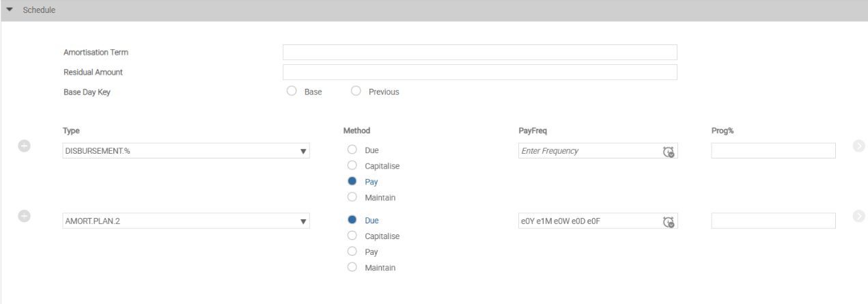Screen dimensions: 868x304
Task: Click right arrow icon on AMORT.PLAN.2 row
Action: point(859,216)
